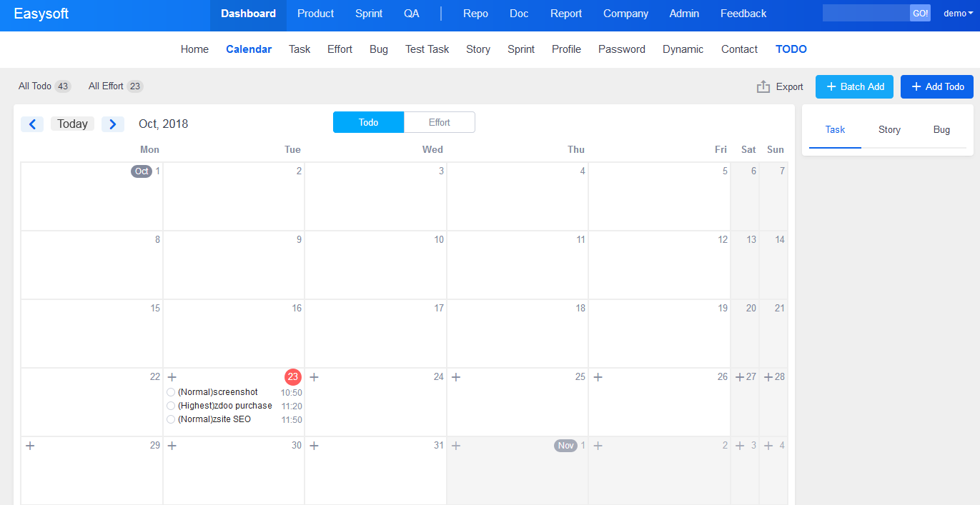Open Password in the sub navigation
980x505 pixels.
coord(622,49)
